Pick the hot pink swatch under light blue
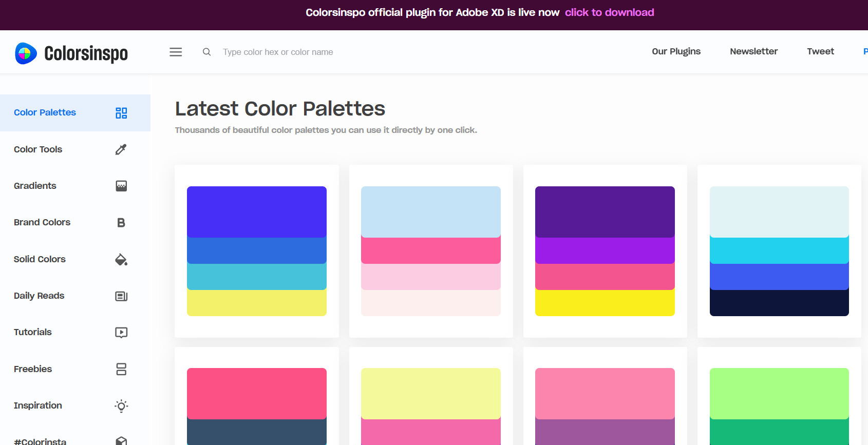This screenshot has width=868, height=445. coord(431,250)
